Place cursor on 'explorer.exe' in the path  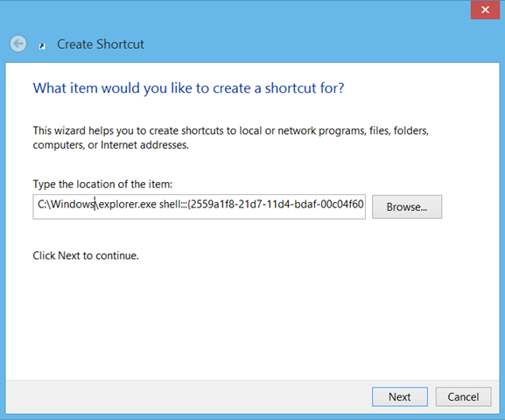pyautogui.click(x=127, y=205)
